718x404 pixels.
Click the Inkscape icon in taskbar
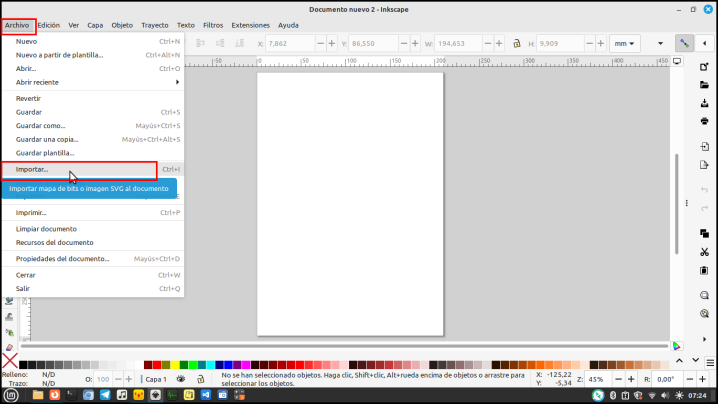coord(155,395)
